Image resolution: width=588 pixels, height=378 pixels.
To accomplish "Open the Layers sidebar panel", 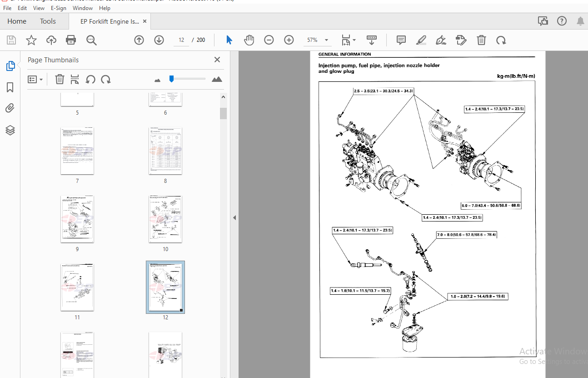I will pos(10,131).
